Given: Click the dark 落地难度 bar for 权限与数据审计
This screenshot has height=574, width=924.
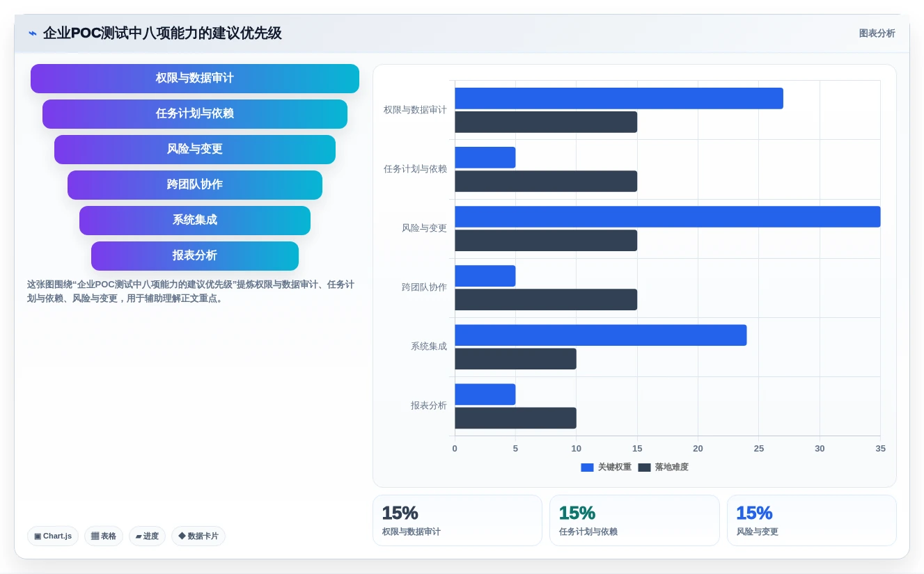Looking at the screenshot, I should [546, 122].
